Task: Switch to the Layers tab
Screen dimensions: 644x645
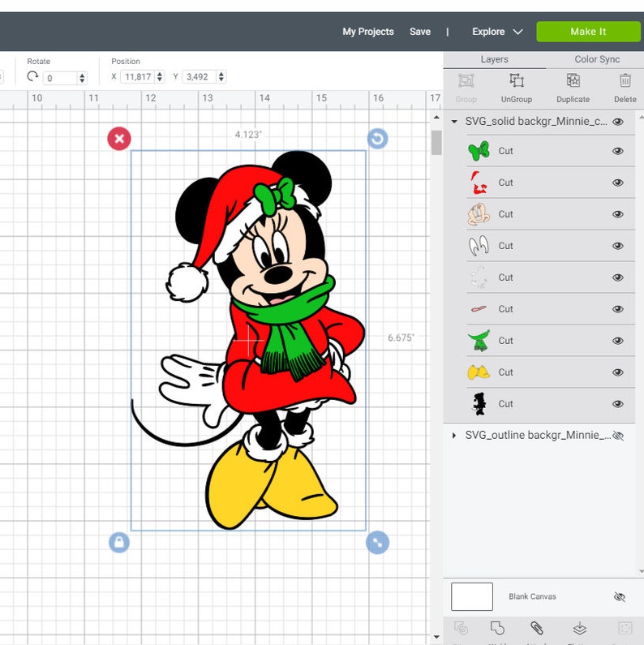Action: 494,59
